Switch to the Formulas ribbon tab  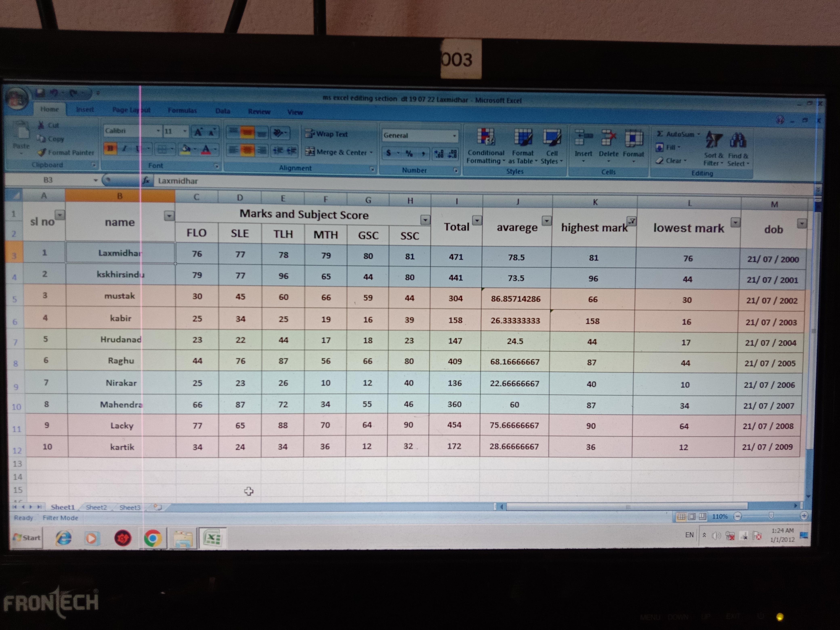182,110
